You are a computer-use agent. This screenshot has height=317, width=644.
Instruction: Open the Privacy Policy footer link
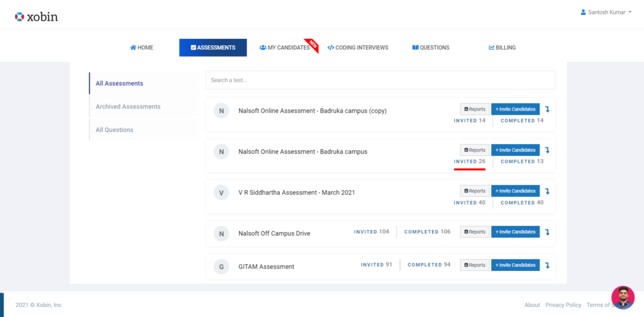(563, 305)
